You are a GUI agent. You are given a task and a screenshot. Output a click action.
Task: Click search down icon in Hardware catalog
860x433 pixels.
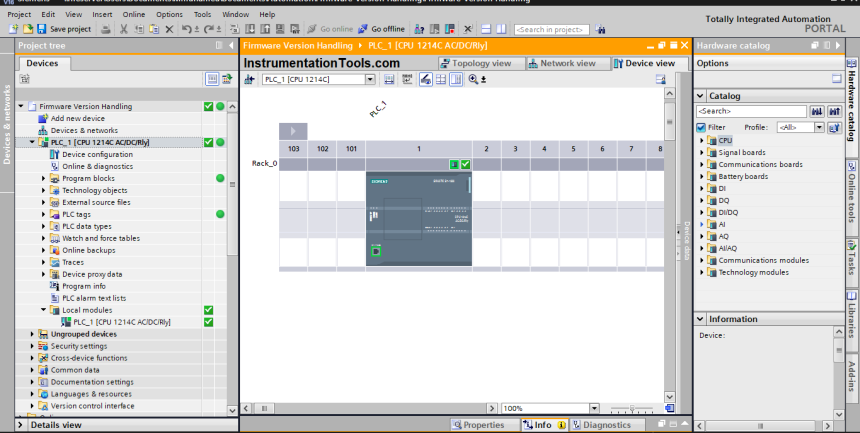[x=817, y=111]
